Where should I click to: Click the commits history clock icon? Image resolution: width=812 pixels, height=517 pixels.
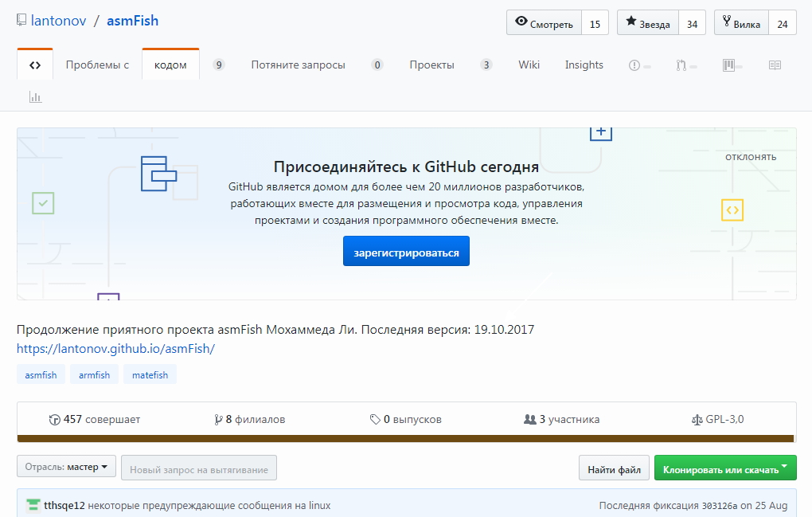click(54, 420)
